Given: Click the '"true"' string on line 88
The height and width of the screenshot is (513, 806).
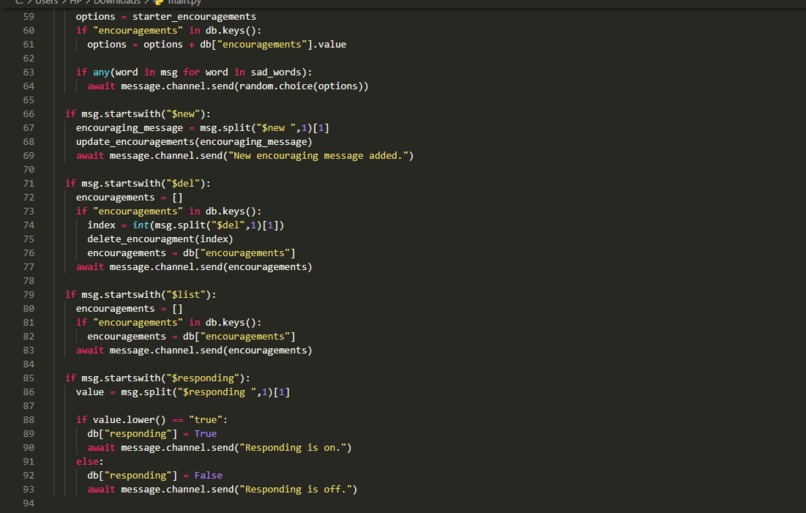Looking at the screenshot, I should coord(205,419).
